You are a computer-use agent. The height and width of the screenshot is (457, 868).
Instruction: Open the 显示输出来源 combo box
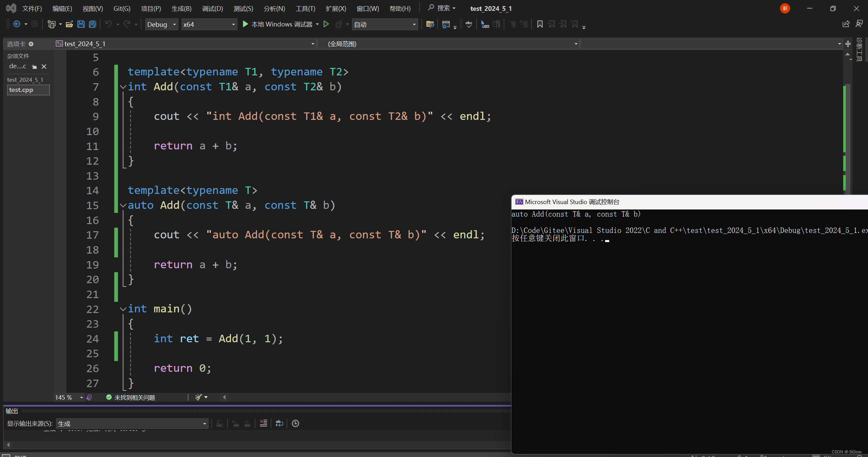pos(132,423)
